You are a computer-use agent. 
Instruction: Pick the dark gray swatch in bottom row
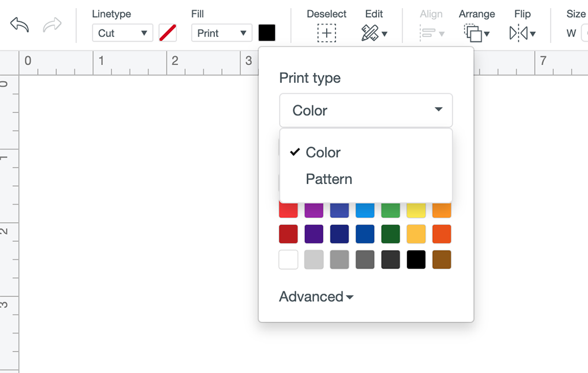365,260
